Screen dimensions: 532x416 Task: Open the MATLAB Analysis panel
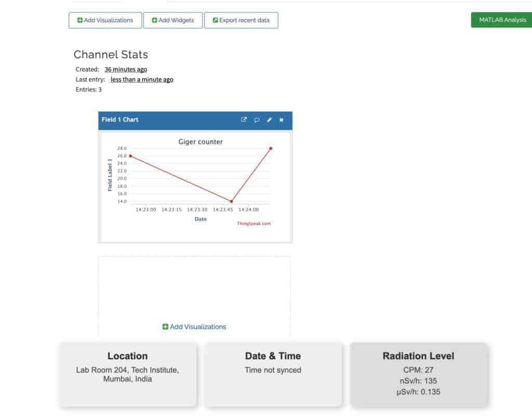[x=501, y=20]
